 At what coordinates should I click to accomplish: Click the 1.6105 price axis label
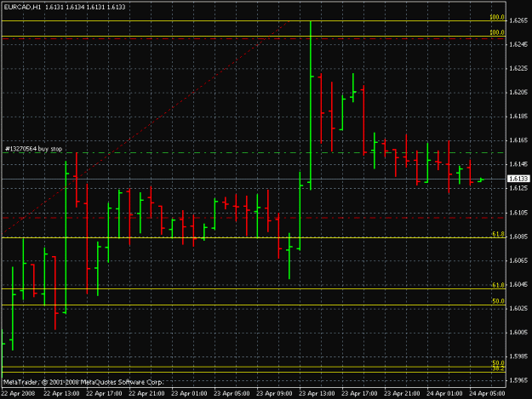[518, 213]
